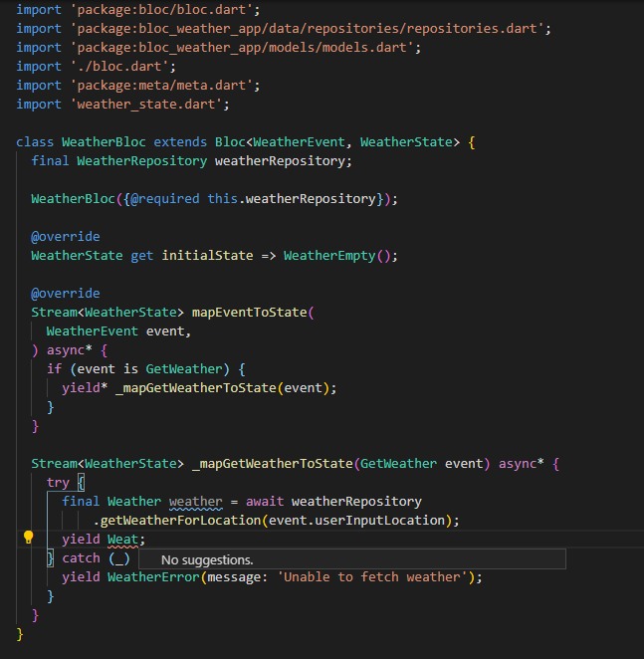644x659 pixels.
Task: Click the underlined 'weather' variable
Action: 195,501
